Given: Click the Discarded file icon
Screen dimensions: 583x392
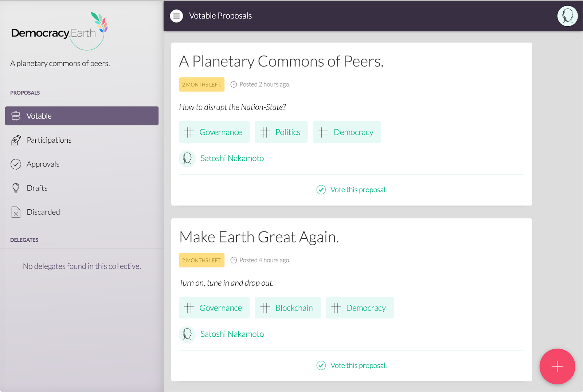Looking at the screenshot, I should 16,212.
